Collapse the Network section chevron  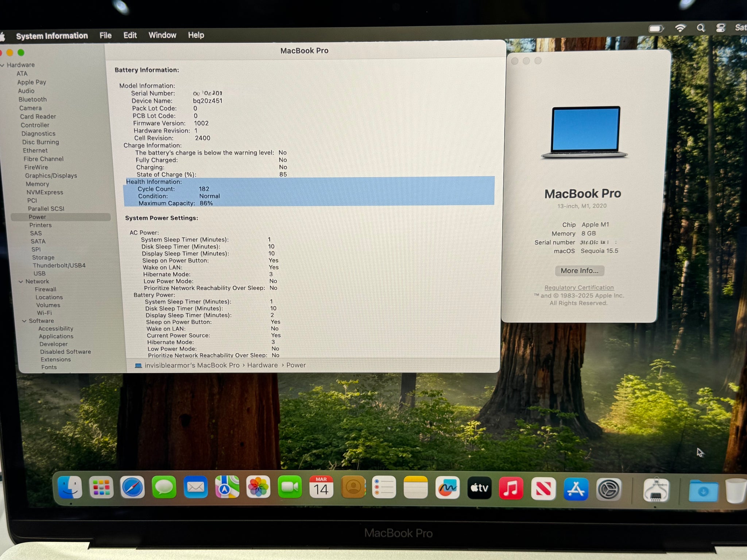pos(21,281)
